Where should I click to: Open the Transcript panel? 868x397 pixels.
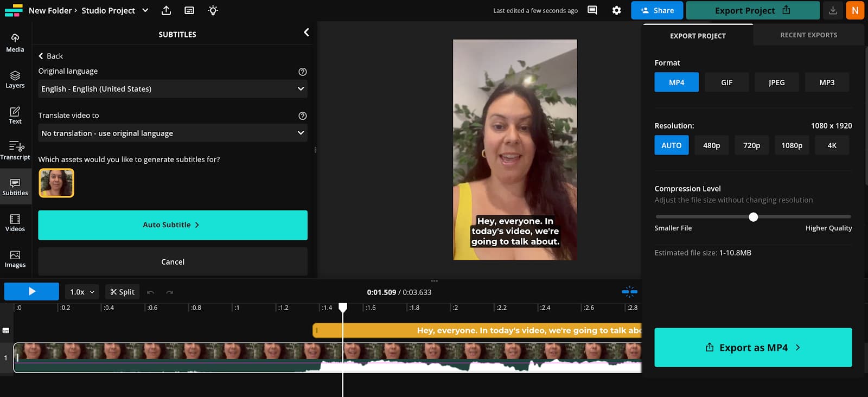coord(15,150)
